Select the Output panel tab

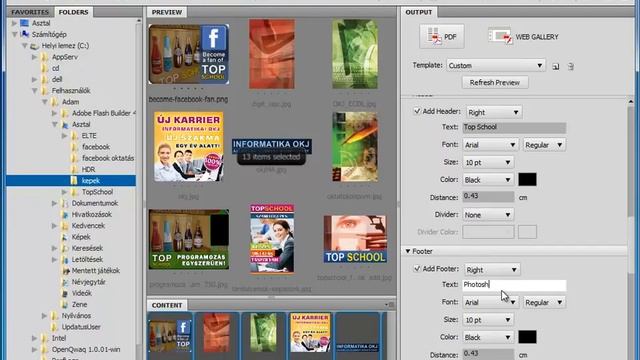pos(419,12)
